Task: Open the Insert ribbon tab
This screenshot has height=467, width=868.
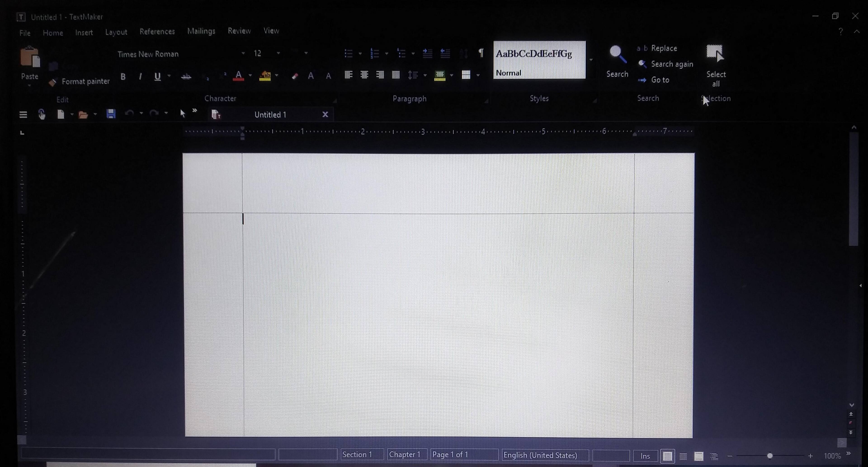Action: pos(84,33)
